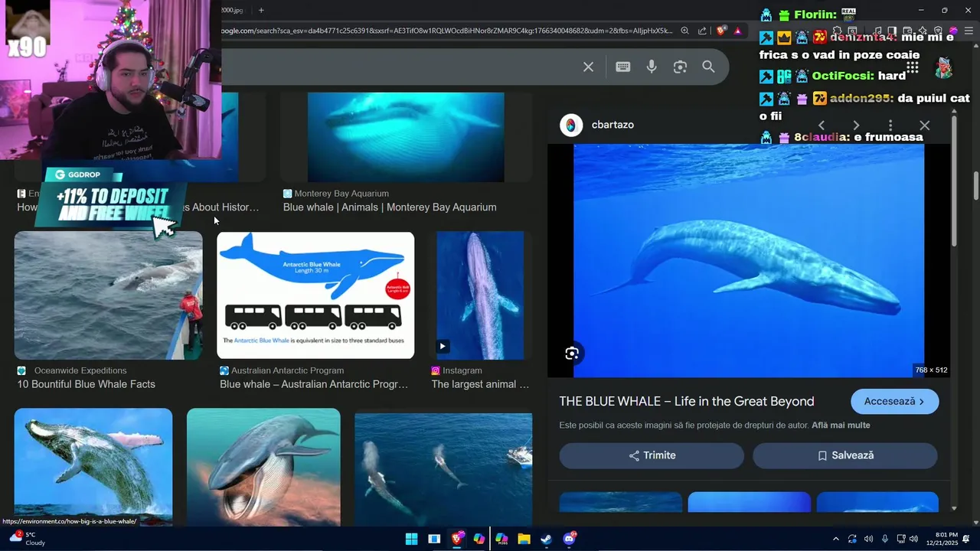Clear the Google search box with X
Image resolution: width=980 pixels, height=551 pixels.
tap(588, 67)
